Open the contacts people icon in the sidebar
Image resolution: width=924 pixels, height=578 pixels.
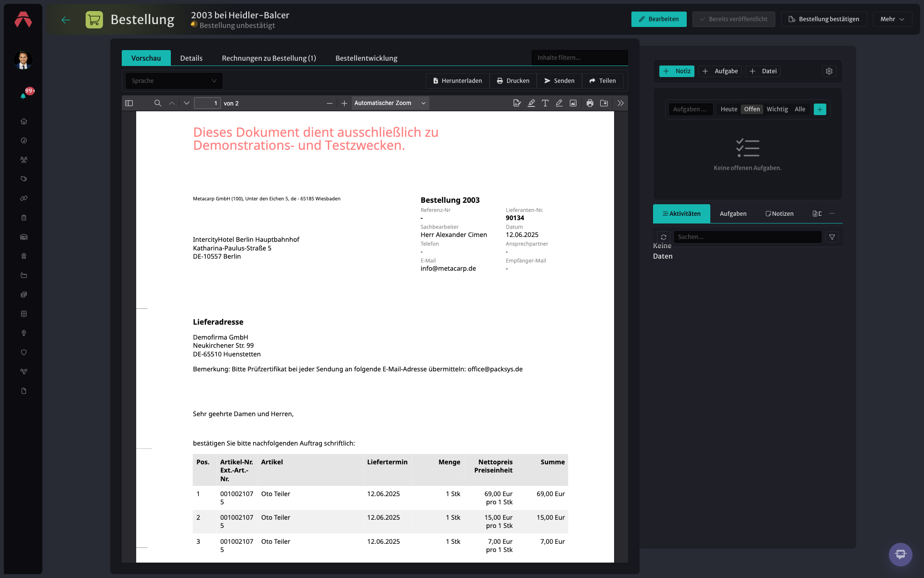pos(24,160)
